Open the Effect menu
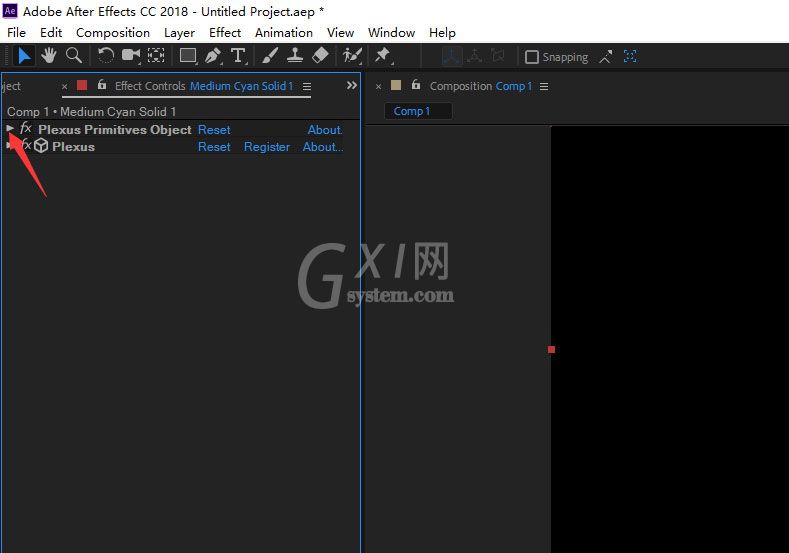789x553 pixels. coord(225,33)
